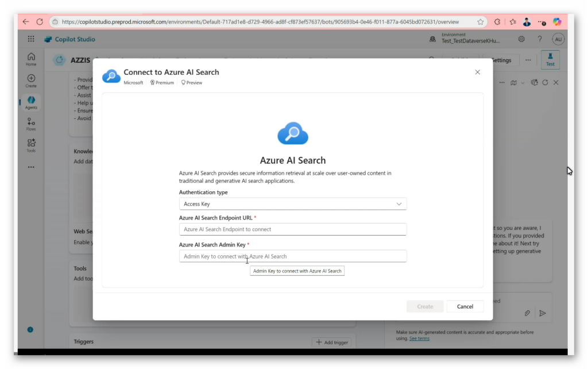
Task: Click the Azure AI Search Admin Key field
Action: (293, 256)
